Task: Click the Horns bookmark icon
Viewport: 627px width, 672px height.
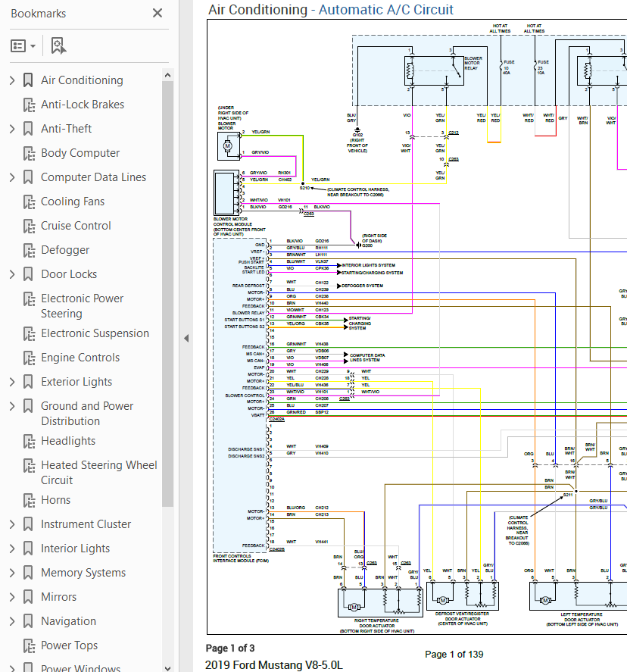Action: pyautogui.click(x=29, y=500)
